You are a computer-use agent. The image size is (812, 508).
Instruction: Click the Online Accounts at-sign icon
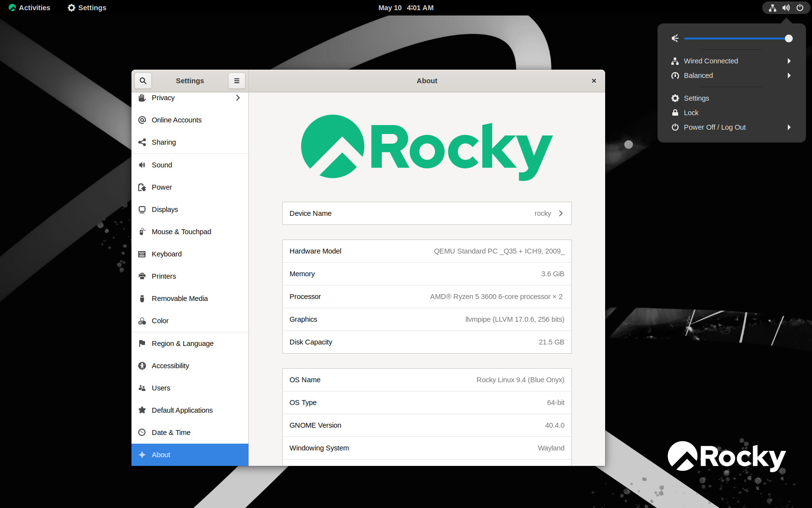coord(142,120)
